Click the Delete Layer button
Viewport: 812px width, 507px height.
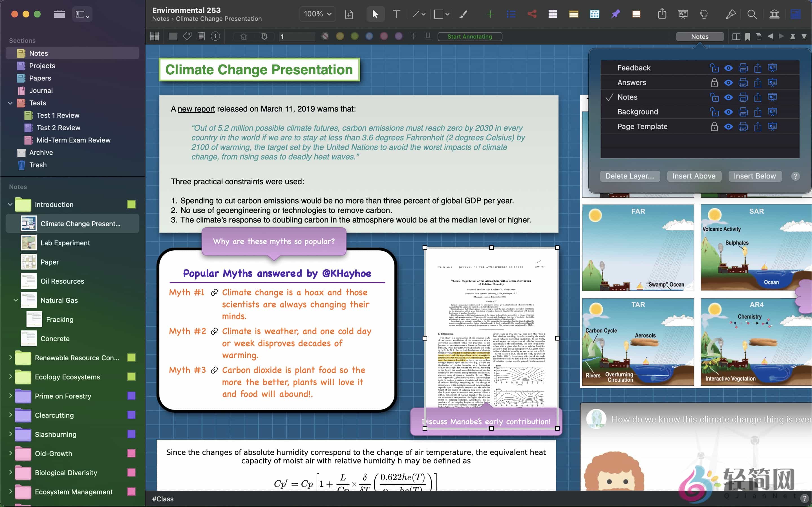click(x=630, y=176)
